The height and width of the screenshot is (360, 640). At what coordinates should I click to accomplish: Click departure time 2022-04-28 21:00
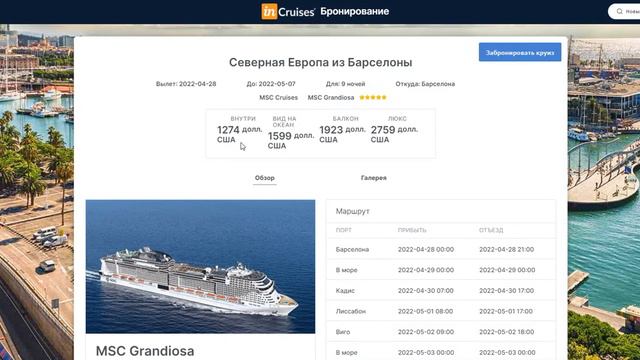(507, 249)
